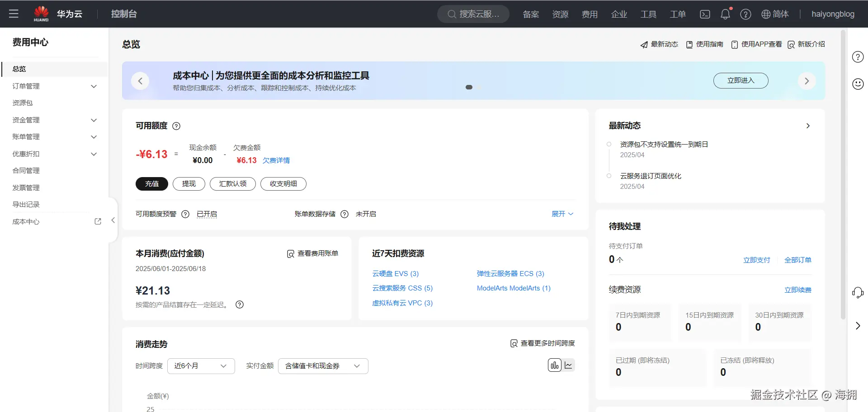The width and height of the screenshot is (868, 412).
Task: Open the 费用 menu in the top navigation
Action: click(589, 14)
